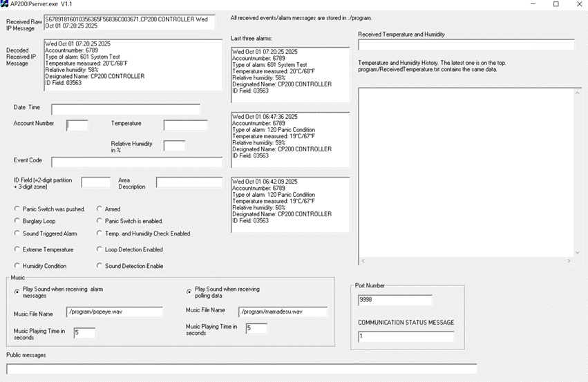Click the AP200IPserver title bar app icon

[x=5, y=4]
